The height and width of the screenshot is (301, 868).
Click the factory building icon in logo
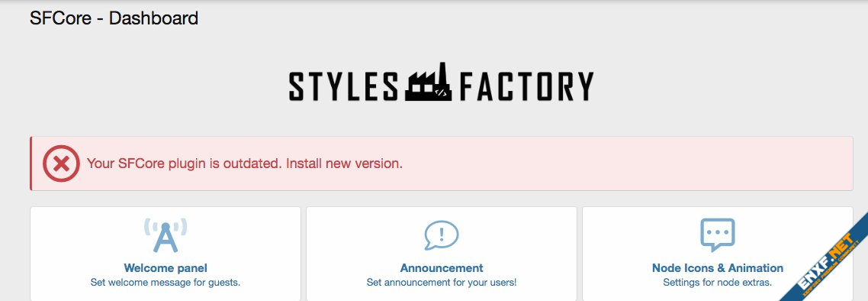tap(429, 82)
